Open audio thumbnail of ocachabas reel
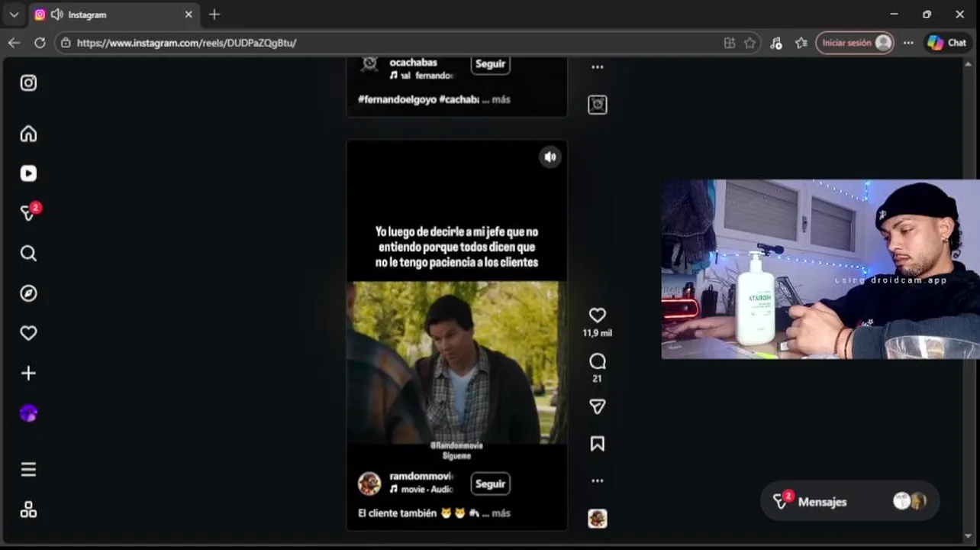The width and height of the screenshot is (980, 550). 598,105
